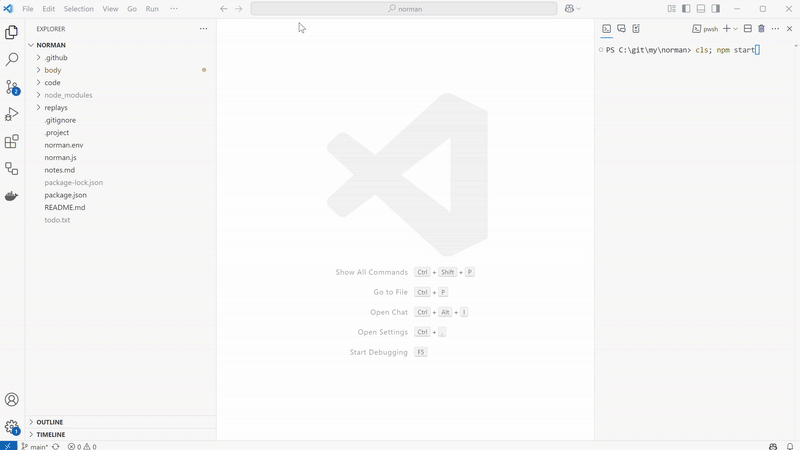The image size is (800, 450).
Task: Open the Run menu
Action: (152, 9)
